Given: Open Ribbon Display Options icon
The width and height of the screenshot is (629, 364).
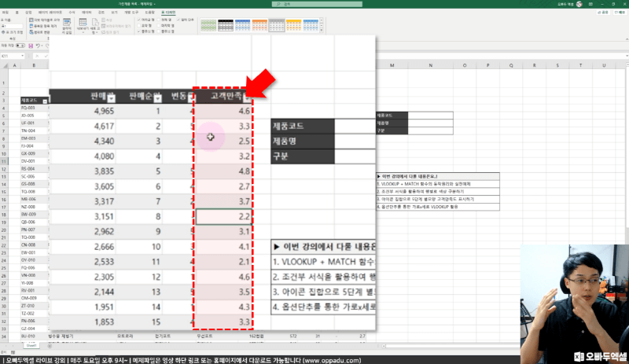Looking at the screenshot, I should pos(590,4).
